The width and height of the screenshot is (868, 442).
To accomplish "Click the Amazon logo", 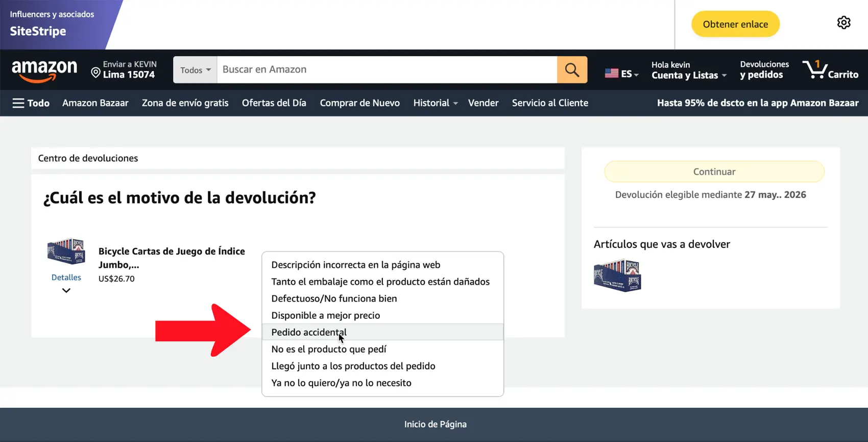I will click(x=44, y=71).
